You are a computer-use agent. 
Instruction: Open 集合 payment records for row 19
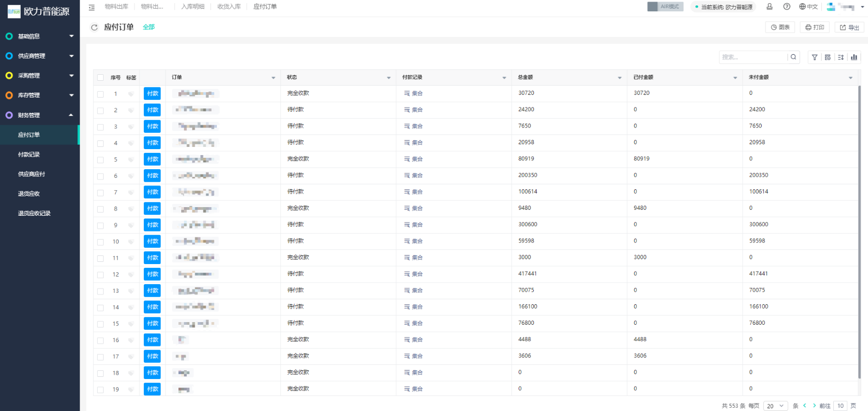(413, 389)
